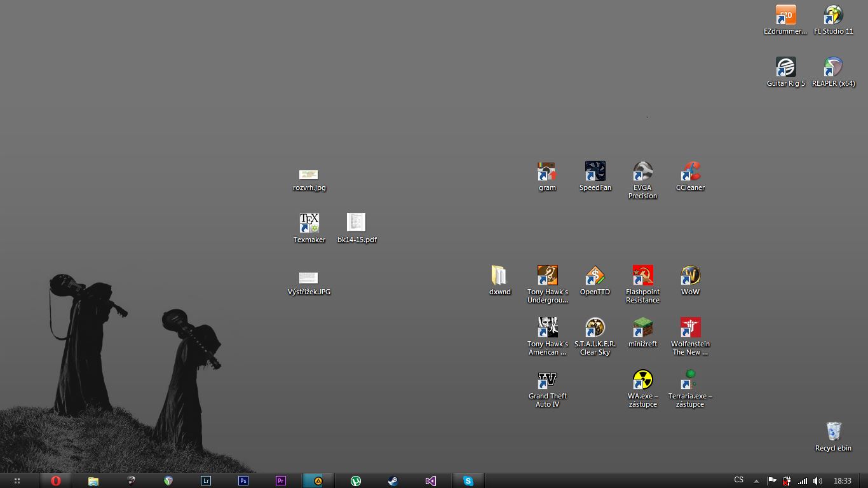Launch the Terraria.exe – zástupce shortcut

point(690,389)
